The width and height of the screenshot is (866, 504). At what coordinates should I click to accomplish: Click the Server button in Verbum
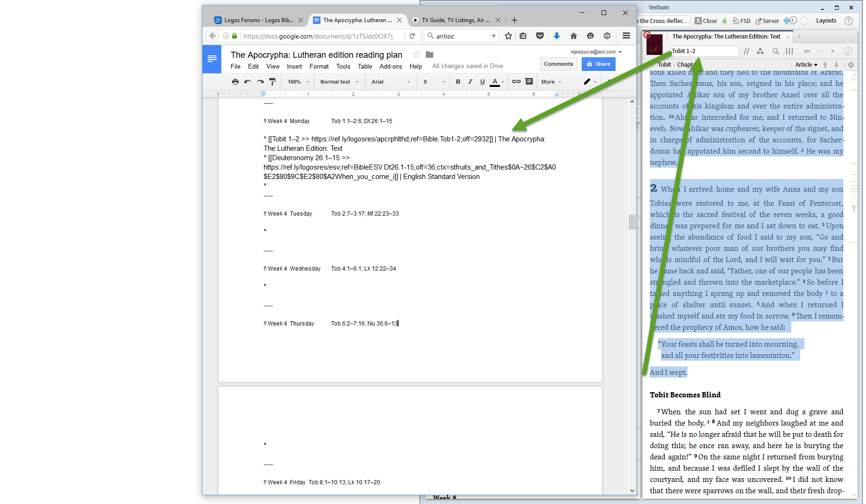point(767,21)
